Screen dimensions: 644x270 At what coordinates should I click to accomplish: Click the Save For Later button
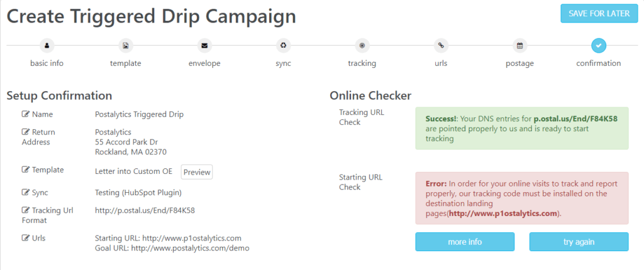599,14
